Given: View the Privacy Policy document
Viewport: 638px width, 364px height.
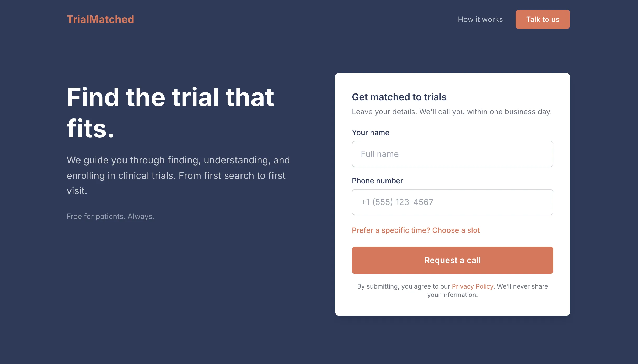Looking at the screenshot, I should click(472, 286).
